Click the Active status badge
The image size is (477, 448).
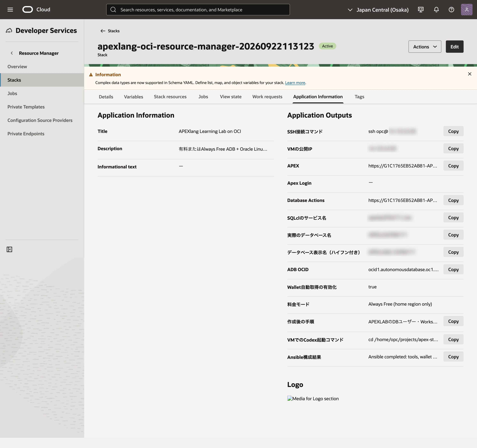(x=327, y=46)
